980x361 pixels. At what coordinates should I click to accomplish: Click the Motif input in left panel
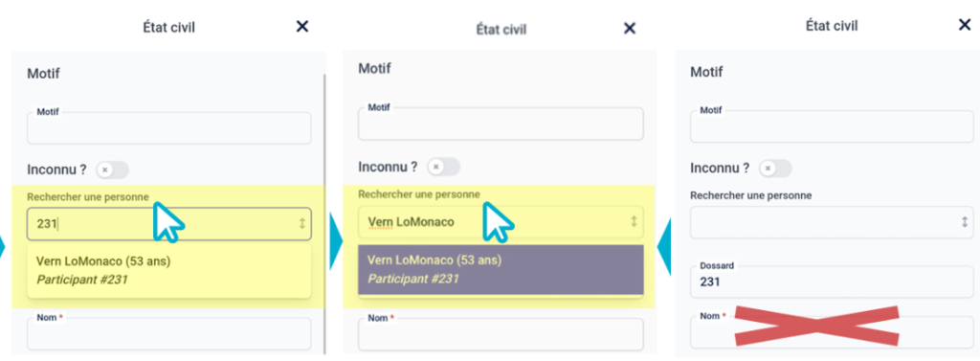[168, 128]
